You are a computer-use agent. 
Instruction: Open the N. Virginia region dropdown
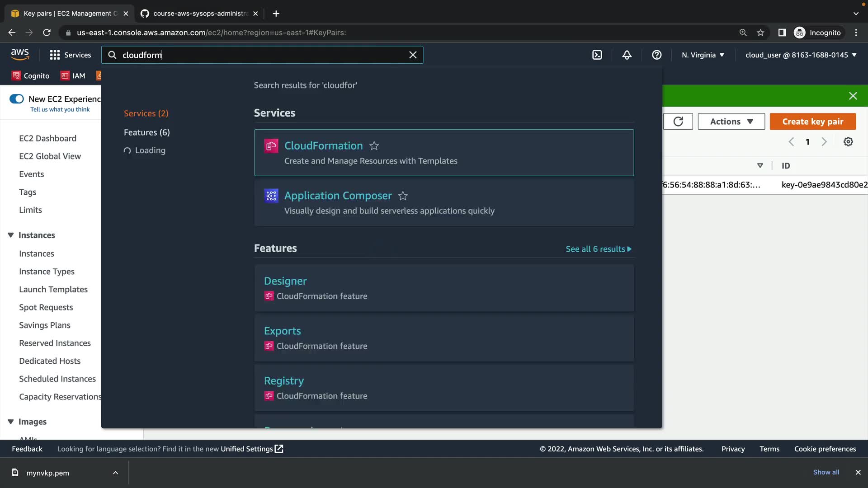tap(703, 55)
